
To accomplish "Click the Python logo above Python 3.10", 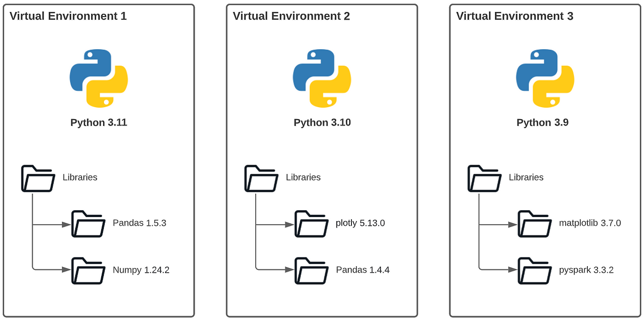I will click(322, 79).
